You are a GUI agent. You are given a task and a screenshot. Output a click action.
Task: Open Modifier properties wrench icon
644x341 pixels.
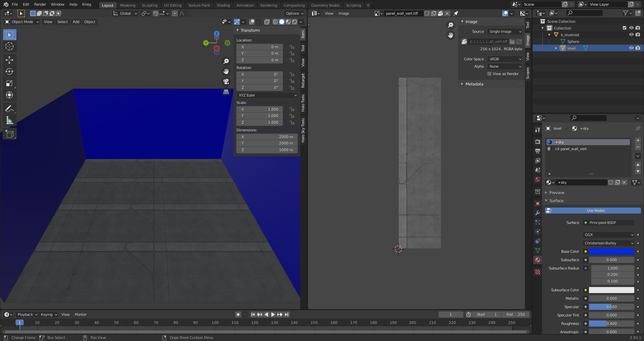537,213
